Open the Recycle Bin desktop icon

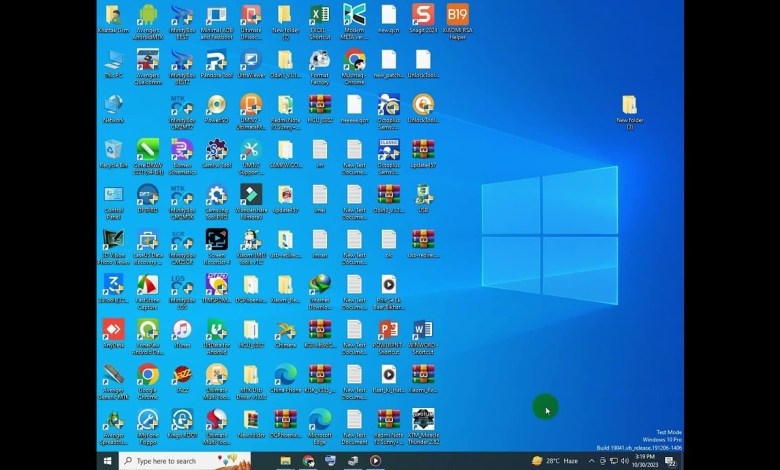click(x=113, y=150)
